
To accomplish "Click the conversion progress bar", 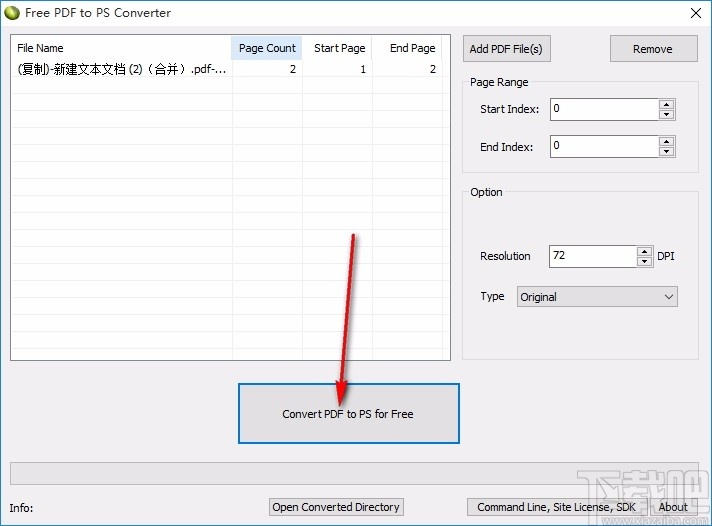I will tap(354, 473).
